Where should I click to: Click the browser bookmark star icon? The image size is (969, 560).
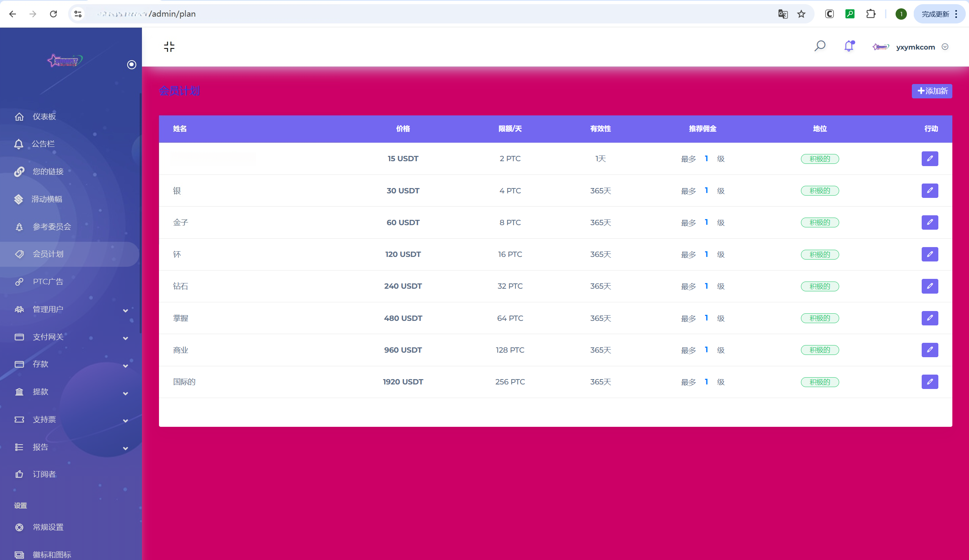(x=801, y=14)
